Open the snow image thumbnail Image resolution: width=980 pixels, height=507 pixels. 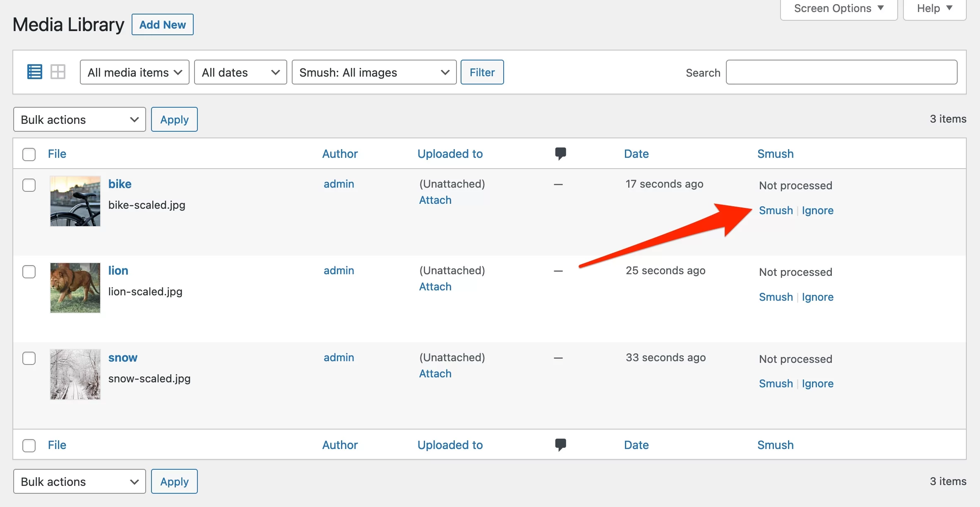(x=74, y=374)
